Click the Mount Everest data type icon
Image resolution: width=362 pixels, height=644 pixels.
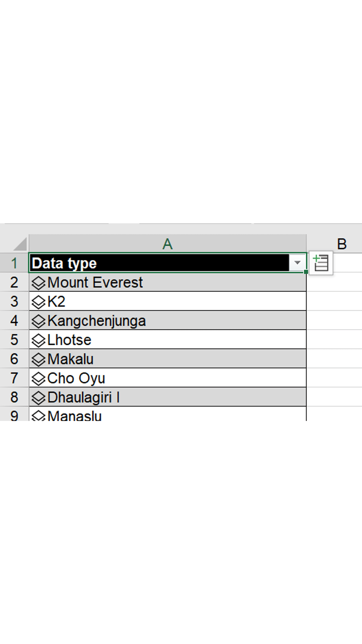coord(38,283)
